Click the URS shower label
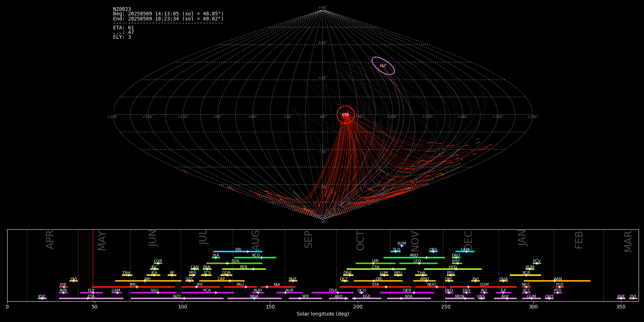The image size is (644, 322). (x=480, y=297)
